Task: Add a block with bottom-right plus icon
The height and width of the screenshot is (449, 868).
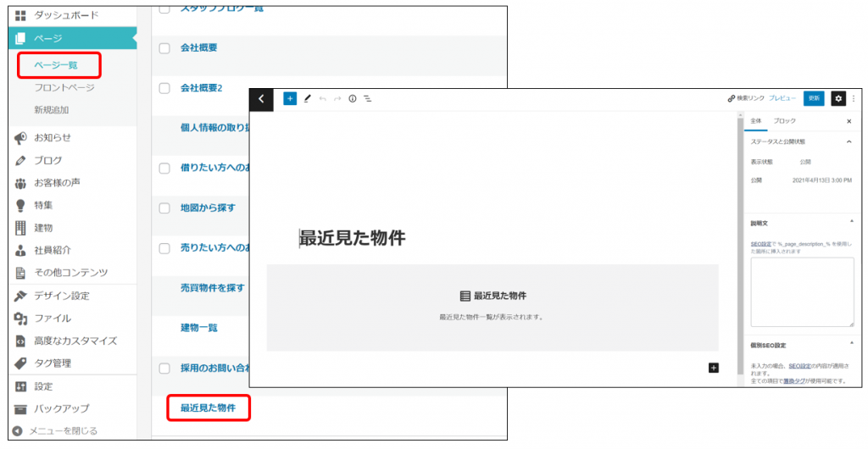Action: (x=713, y=368)
